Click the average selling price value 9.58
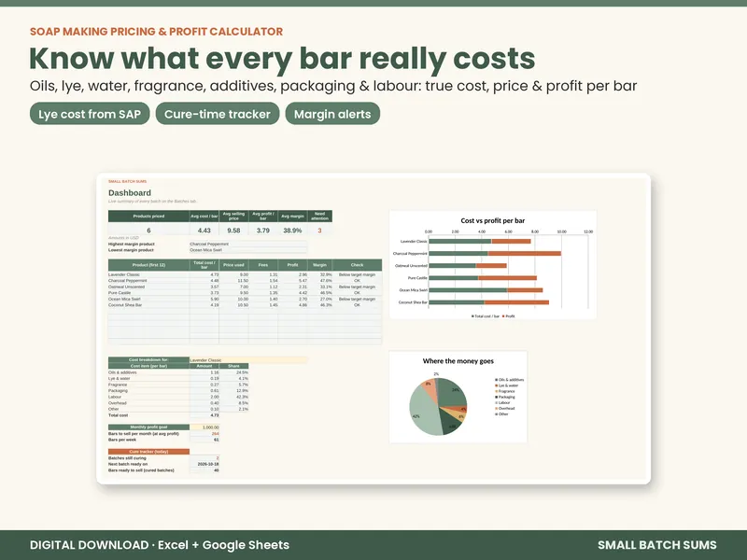 point(233,231)
